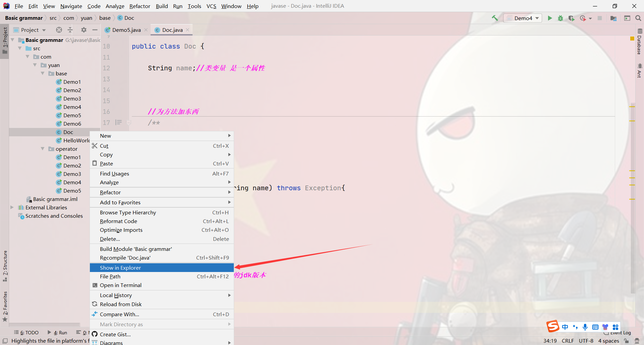Select Find Usages in the context menu
This screenshot has height=345, width=644.
[x=162, y=174]
